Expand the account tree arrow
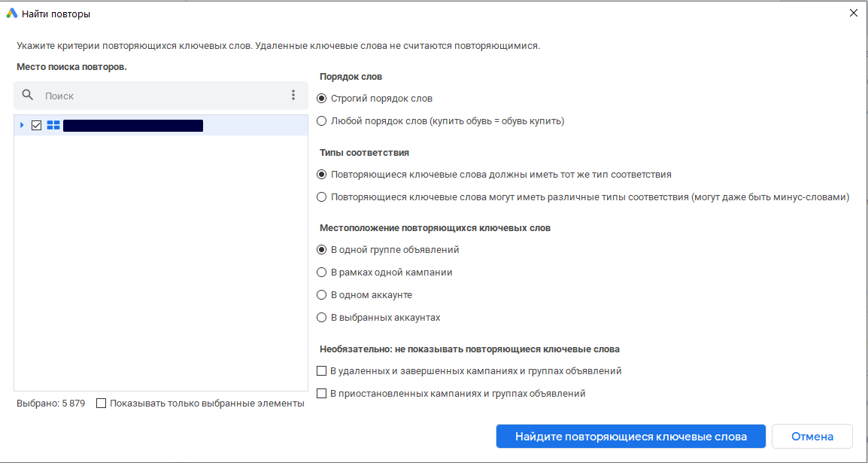 pos(22,125)
